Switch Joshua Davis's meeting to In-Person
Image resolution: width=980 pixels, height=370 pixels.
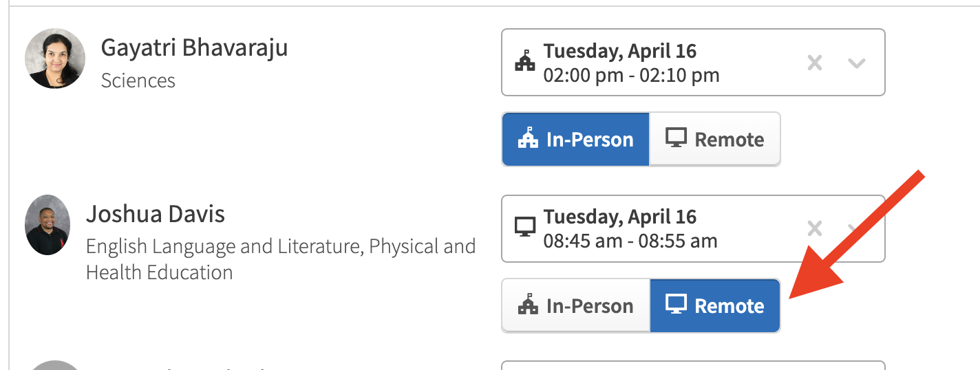point(575,306)
